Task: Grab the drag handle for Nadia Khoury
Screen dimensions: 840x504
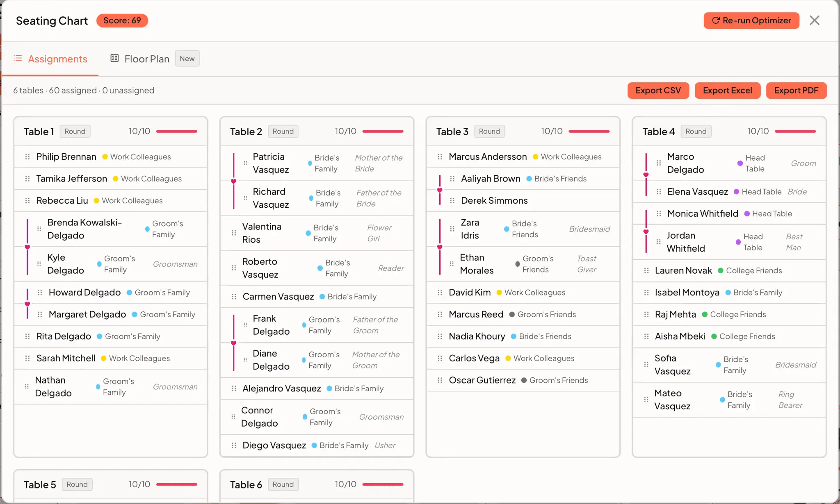Action: pyautogui.click(x=440, y=336)
